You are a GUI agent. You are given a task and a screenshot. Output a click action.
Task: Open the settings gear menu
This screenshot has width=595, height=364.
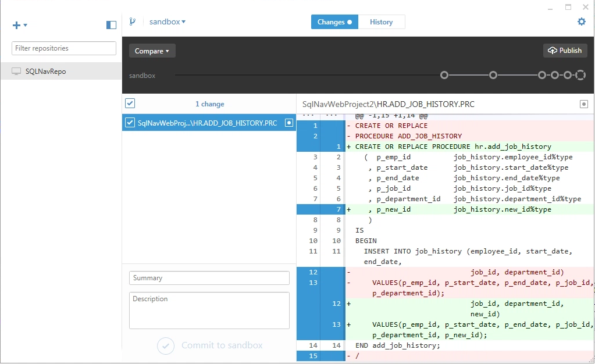pyautogui.click(x=582, y=22)
